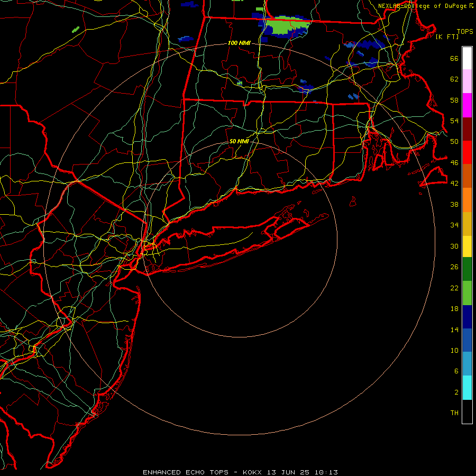Click the bright red legend swatch
Screen dimensions: 476x476
pos(467,152)
